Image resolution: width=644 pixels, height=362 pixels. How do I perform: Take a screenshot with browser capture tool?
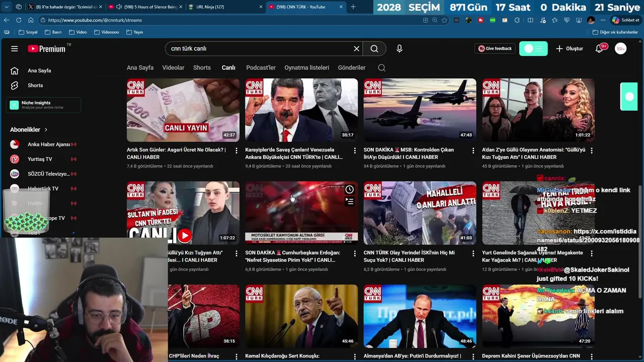pos(579,20)
